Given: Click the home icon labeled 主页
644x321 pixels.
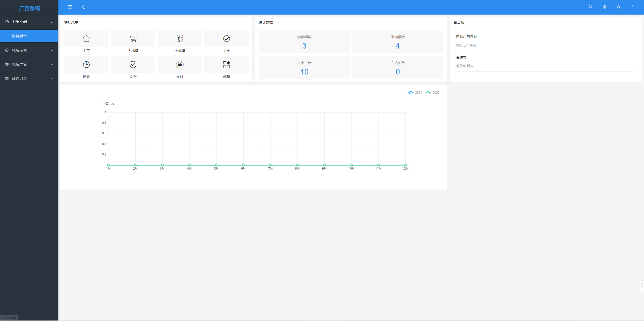Looking at the screenshot, I should point(86,39).
